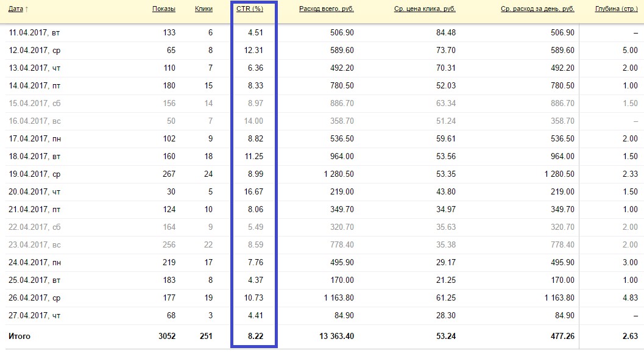Sort by Глубина (стр.) column header

coord(616,9)
